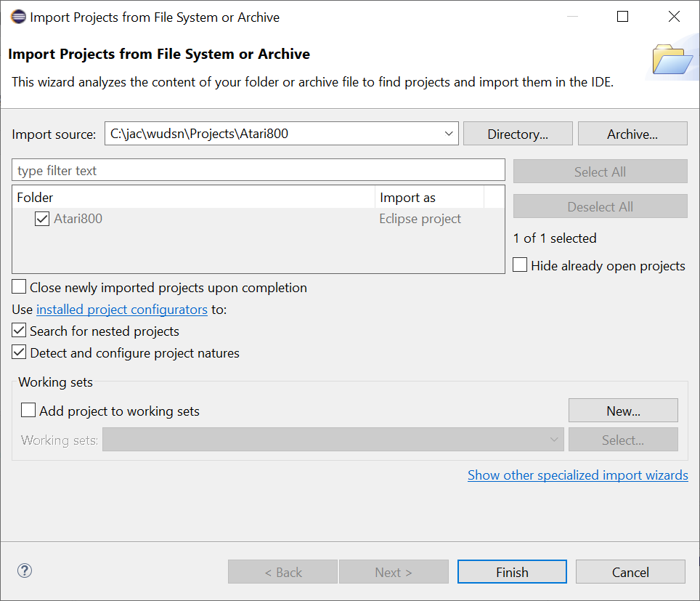Close the import dialog window
Viewport: 700px width, 601px height.
(674, 17)
